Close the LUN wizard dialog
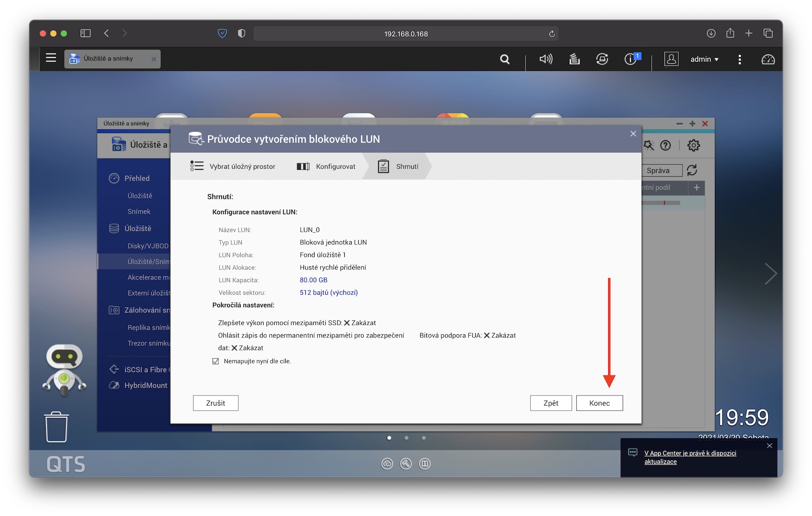The height and width of the screenshot is (516, 812). click(x=633, y=134)
